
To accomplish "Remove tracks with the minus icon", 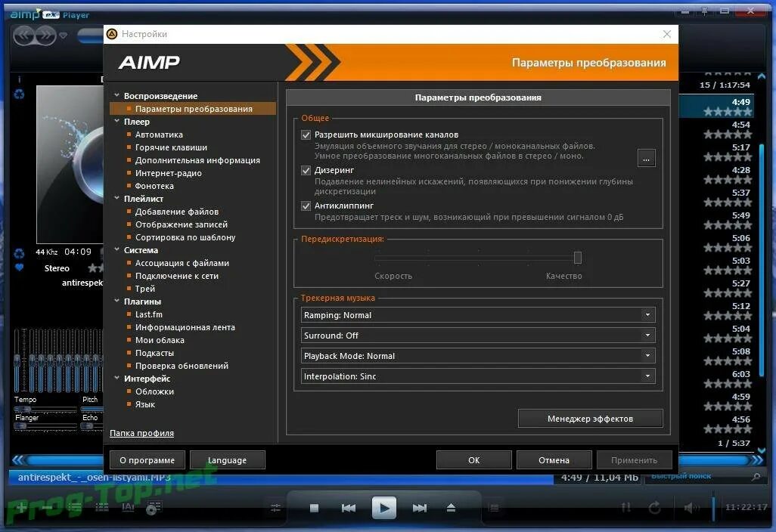I will tap(48, 507).
